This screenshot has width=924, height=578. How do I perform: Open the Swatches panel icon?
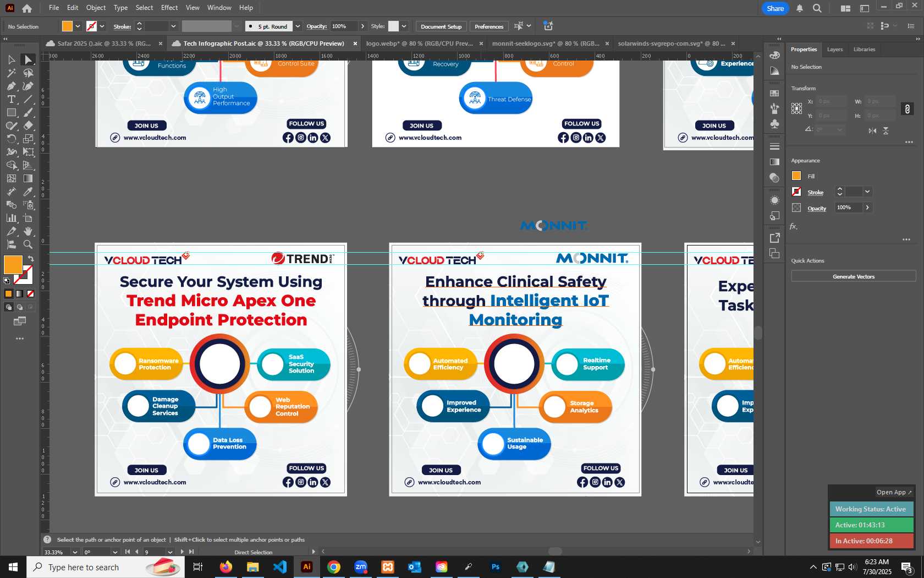(x=774, y=93)
